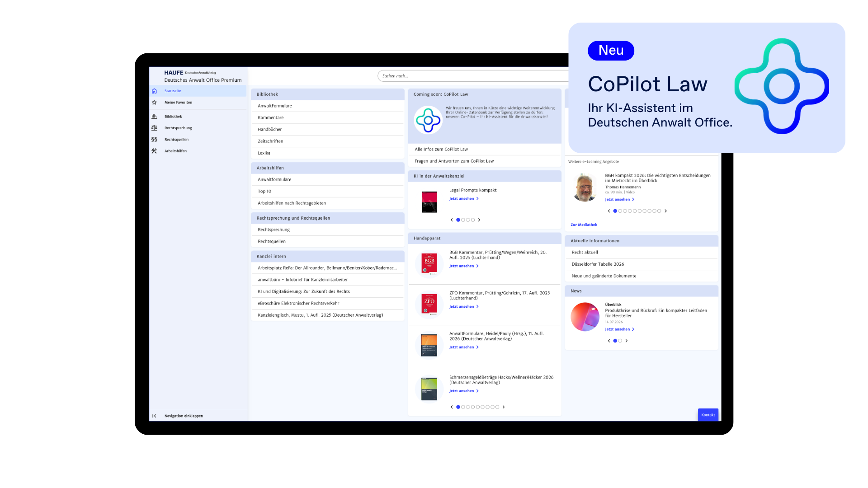The width and height of the screenshot is (868, 488).
Task: Open Handbücher in the Bibliothek list
Action: 328,129
